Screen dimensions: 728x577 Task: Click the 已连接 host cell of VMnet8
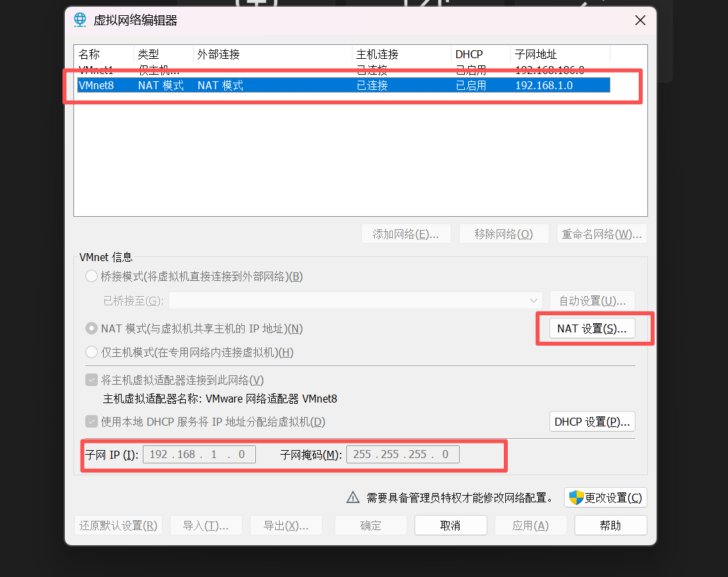[372, 85]
